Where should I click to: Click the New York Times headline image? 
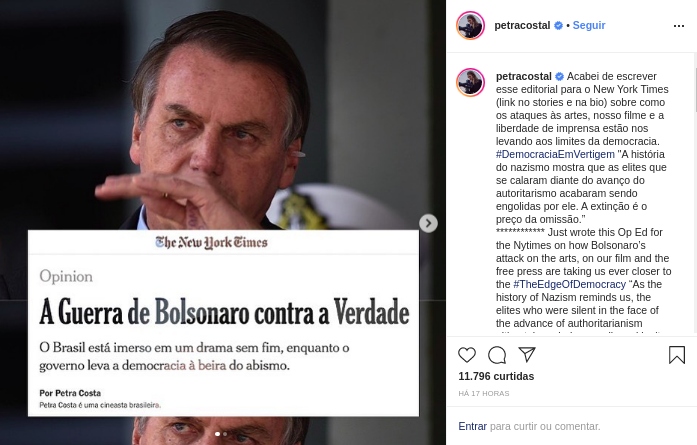click(x=223, y=323)
